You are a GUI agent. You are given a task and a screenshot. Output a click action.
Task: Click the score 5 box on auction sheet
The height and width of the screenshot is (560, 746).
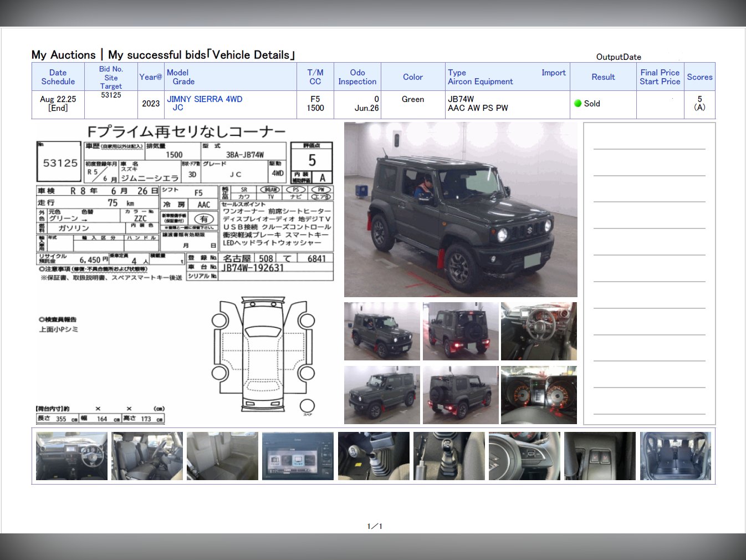coord(311,160)
